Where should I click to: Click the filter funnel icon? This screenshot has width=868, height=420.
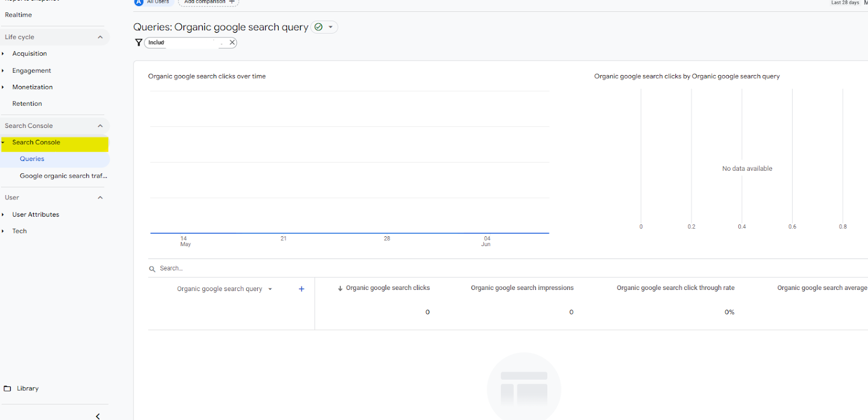click(x=139, y=42)
